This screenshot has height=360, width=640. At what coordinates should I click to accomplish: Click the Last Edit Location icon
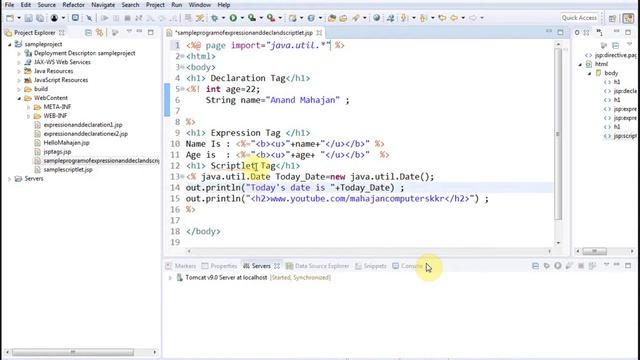tap(442, 18)
